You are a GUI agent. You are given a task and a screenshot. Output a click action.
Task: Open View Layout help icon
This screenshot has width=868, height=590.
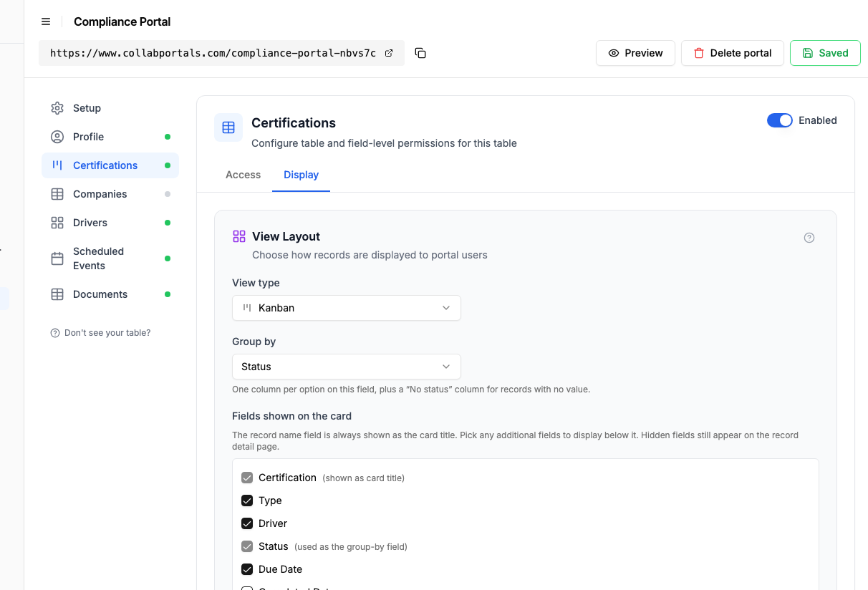[809, 238]
